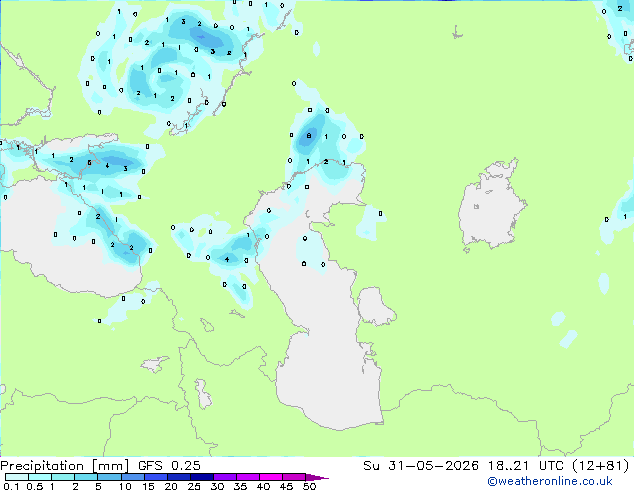634x490 pixels.
Task: Click the purple 30 to 35 mm swatch
Action: pyautogui.click(x=224, y=477)
